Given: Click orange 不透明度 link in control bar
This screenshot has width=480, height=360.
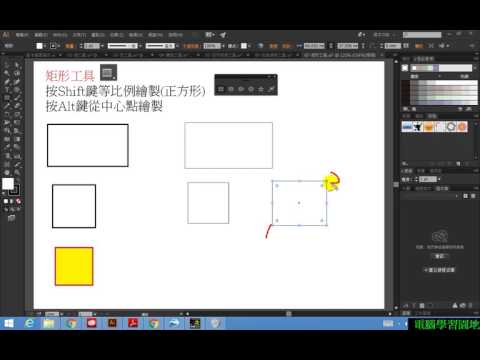Looking at the screenshot, I should 191,46.
